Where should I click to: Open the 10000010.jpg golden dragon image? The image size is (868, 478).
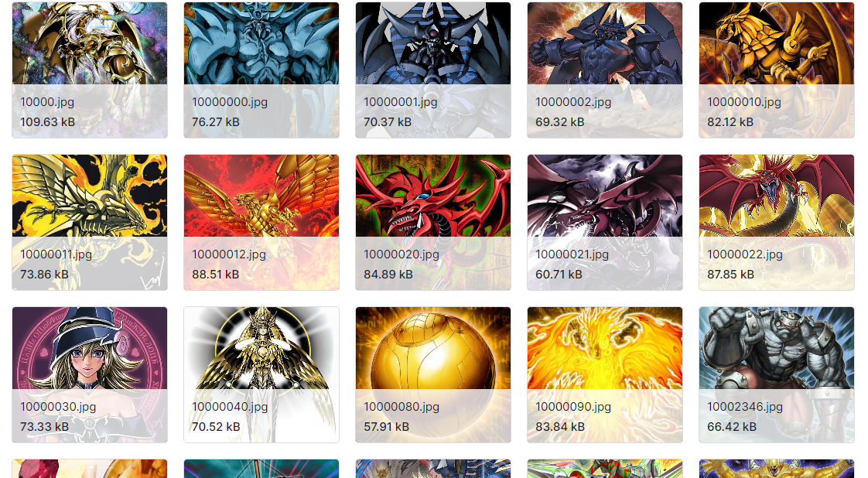pos(777,70)
